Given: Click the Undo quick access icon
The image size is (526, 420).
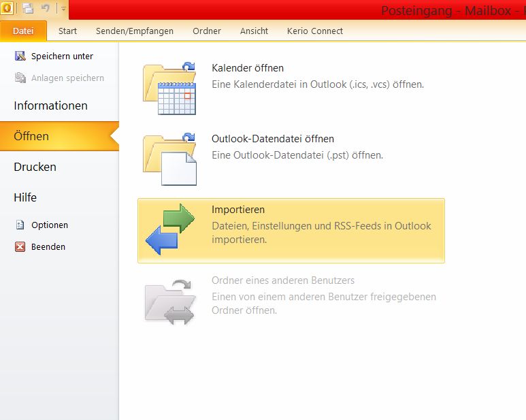Looking at the screenshot, I should [x=46, y=8].
